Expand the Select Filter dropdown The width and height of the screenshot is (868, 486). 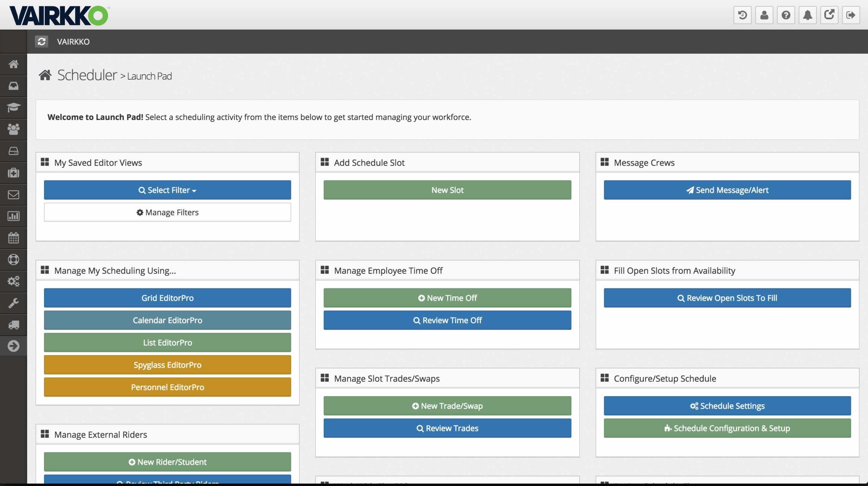tap(167, 190)
